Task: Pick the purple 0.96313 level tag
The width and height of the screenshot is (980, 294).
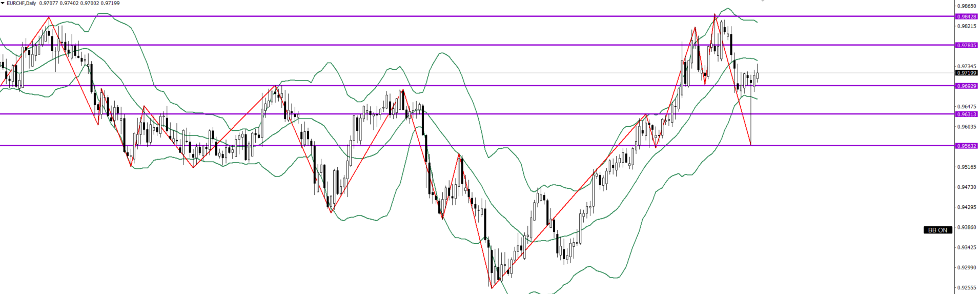Action: 966,114
